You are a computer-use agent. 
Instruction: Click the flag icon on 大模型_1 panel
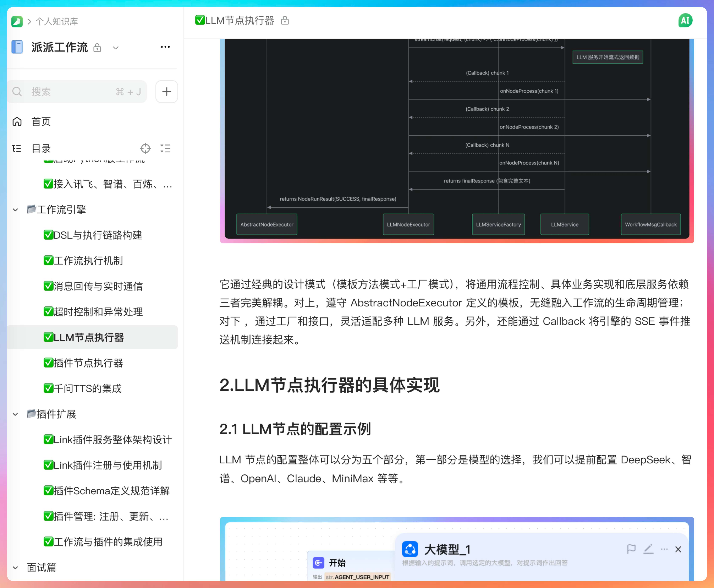click(x=631, y=549)
